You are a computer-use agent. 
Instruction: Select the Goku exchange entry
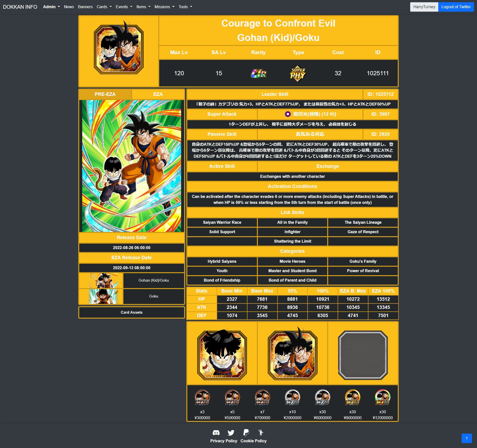154,296
